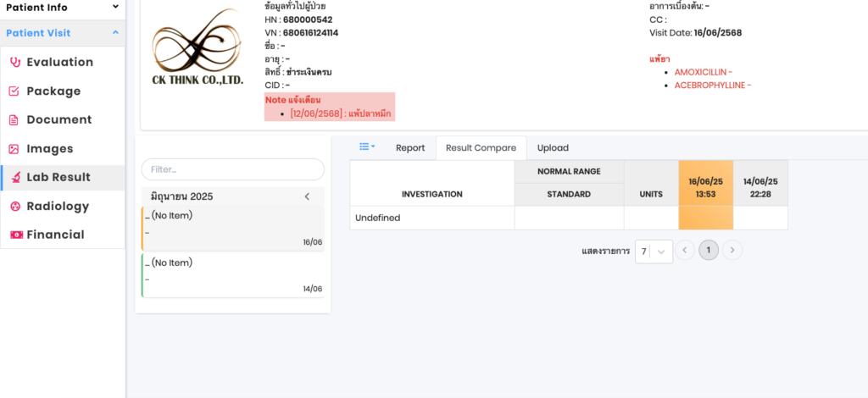Select the 16/06 lab visit entry
Image resolution: width=868 pixels, height=398 pixels.
tap(232, 229)
